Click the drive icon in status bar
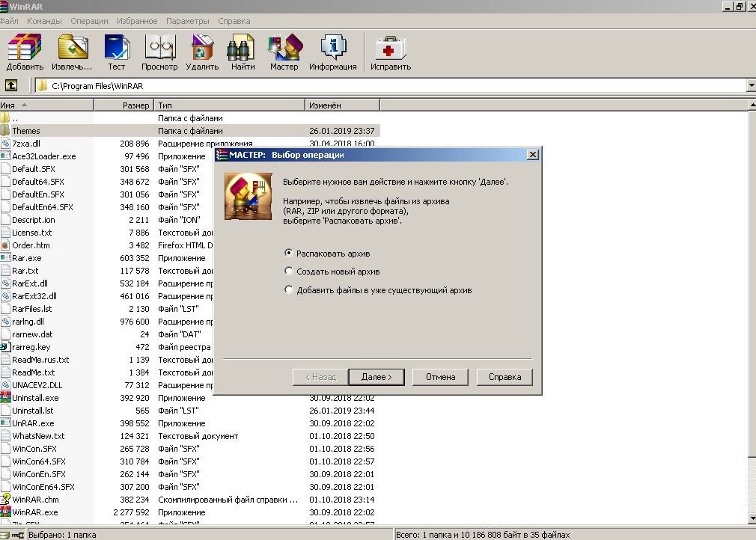This screenshot has height=540, width=756. 4,535
